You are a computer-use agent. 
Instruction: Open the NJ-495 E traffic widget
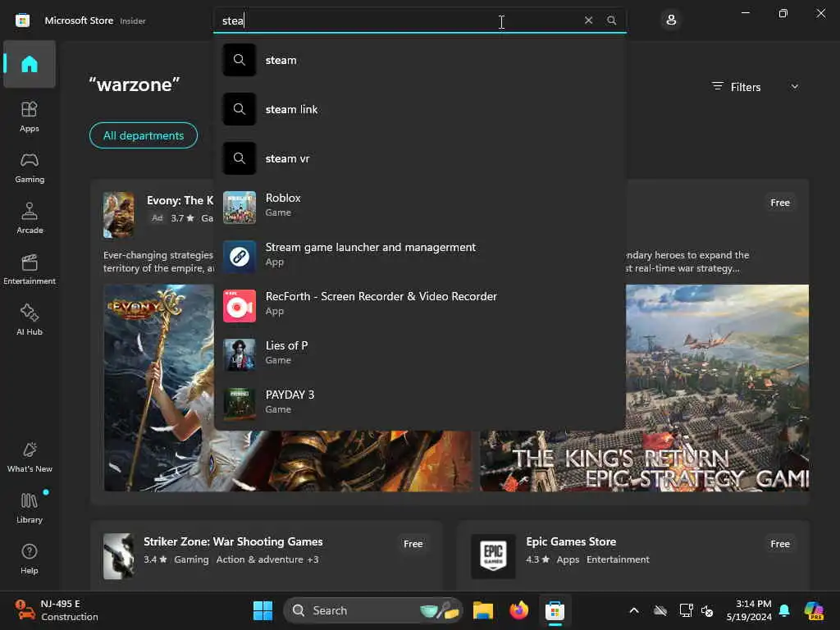[x=57, y=610]
